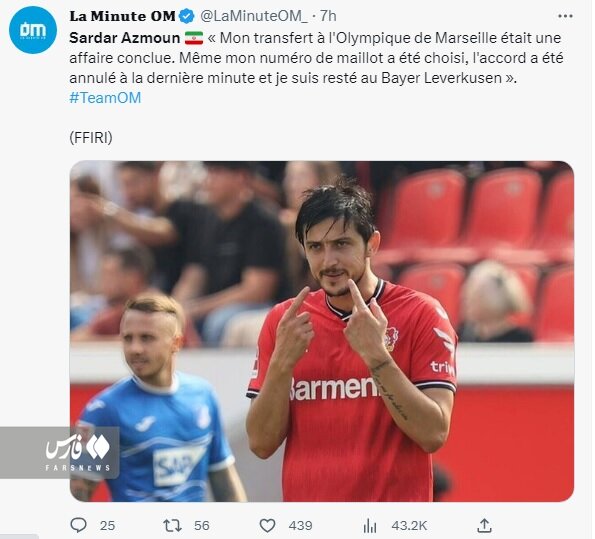The image size is (595, 539).
Task: Click the blue verified badge
Action: pos(187,16)
